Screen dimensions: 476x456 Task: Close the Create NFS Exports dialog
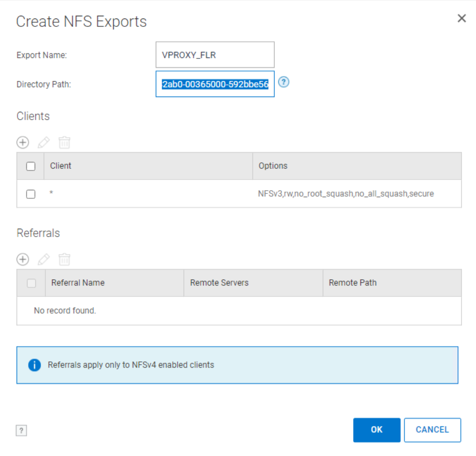pos(461,18)
